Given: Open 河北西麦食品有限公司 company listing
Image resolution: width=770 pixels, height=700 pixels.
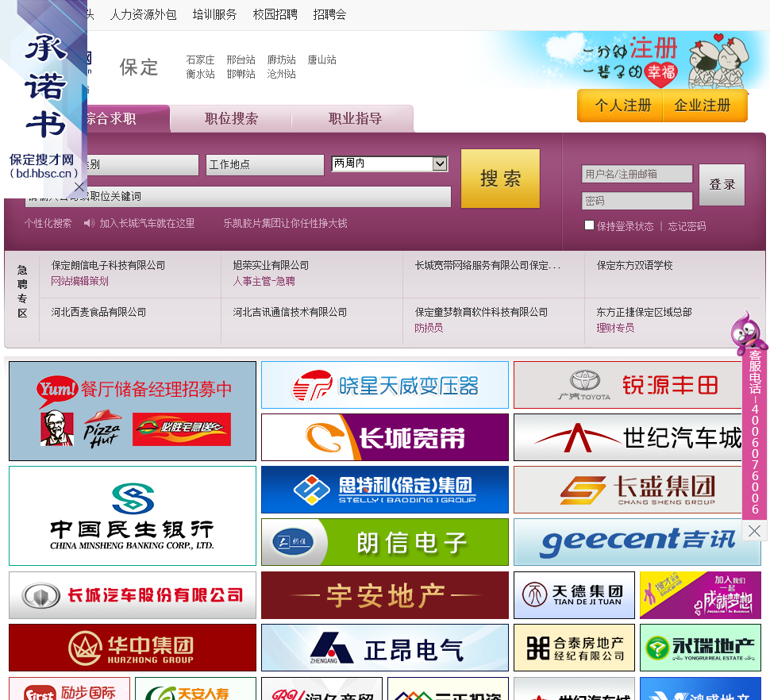Looking at the screenshot, I should [x=98, y=312].
